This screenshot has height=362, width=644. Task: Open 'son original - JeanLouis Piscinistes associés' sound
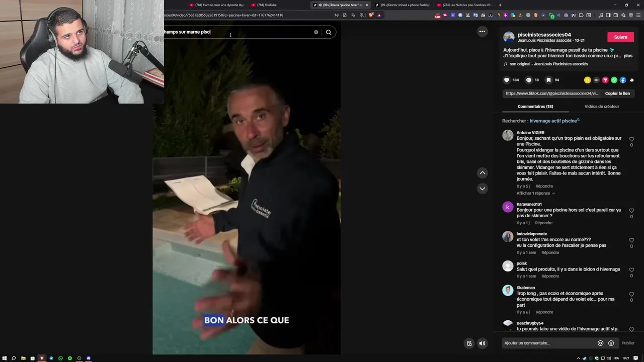(x=548, y=64)
